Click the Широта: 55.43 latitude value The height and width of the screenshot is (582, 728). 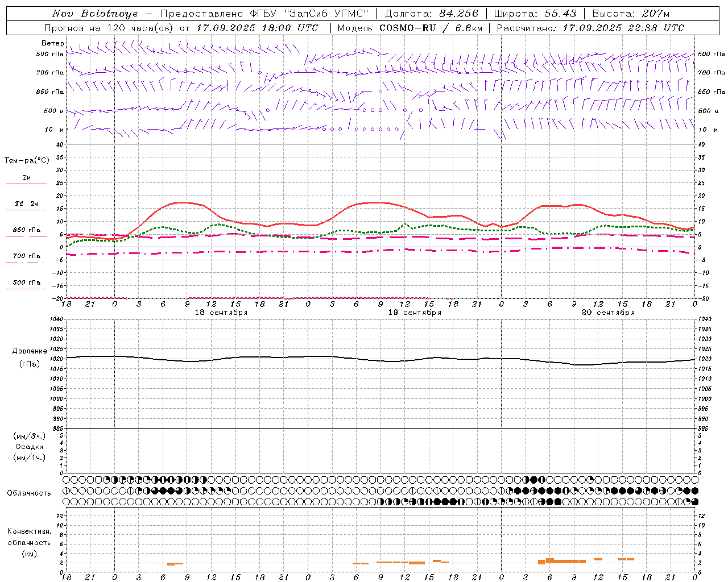[535, 14]
